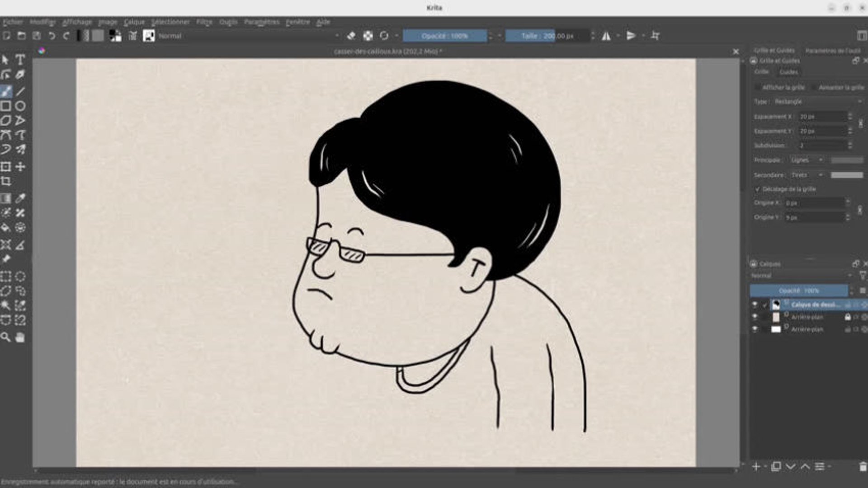This screenshot has width=868, height=488.
Task: Select the elliptical selection tool
Action: (20, 277)
